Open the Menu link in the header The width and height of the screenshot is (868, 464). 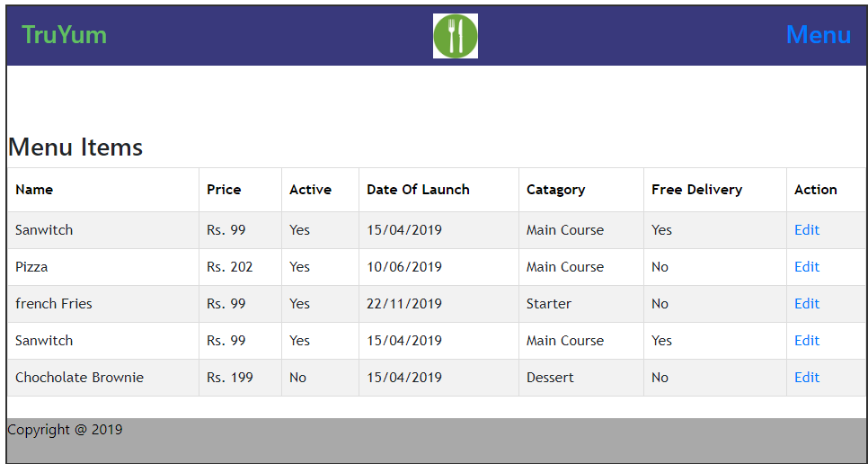(819, 35)
